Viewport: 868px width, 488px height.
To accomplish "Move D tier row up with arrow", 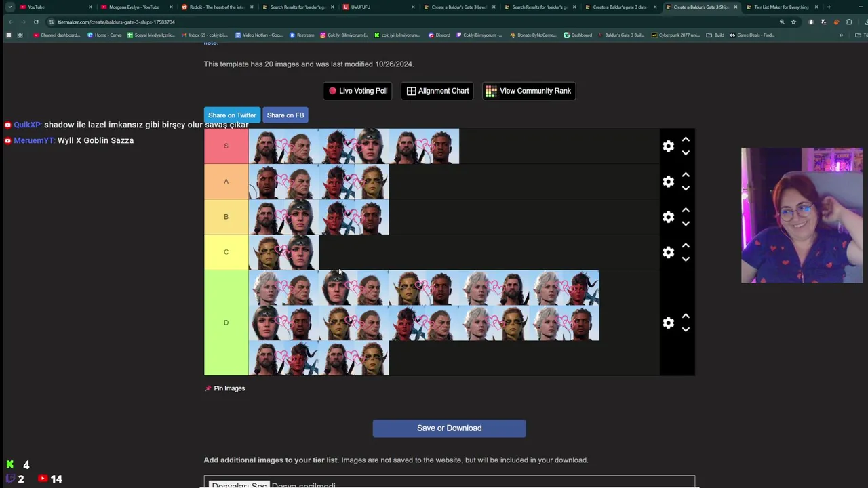I will point(686,315).
